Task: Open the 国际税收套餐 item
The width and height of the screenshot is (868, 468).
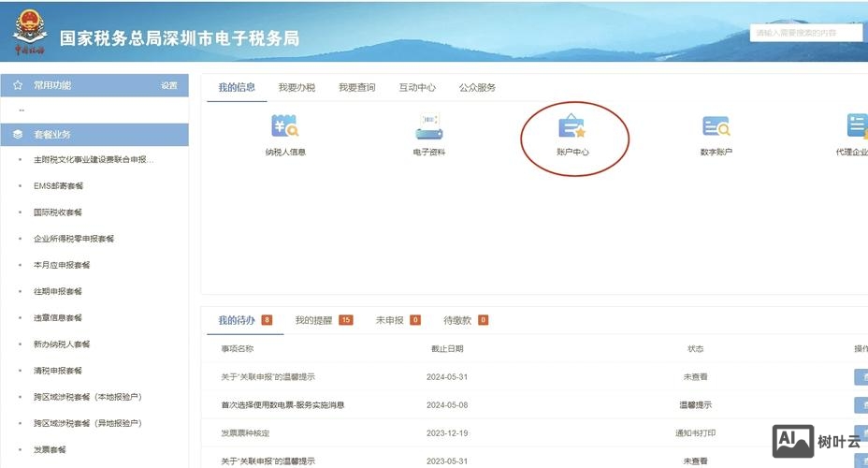Action: click(58, 212)
